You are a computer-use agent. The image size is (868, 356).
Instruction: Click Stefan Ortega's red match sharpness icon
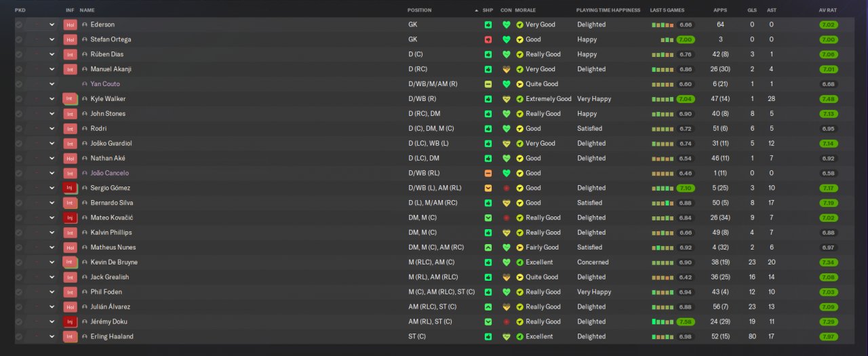(488, 39)
